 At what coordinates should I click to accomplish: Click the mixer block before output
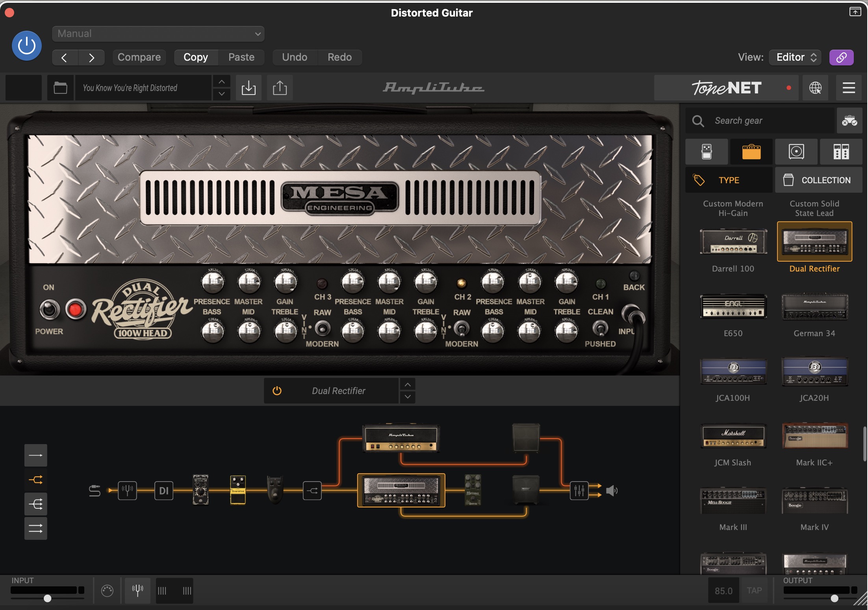click(x=579, y=491)
